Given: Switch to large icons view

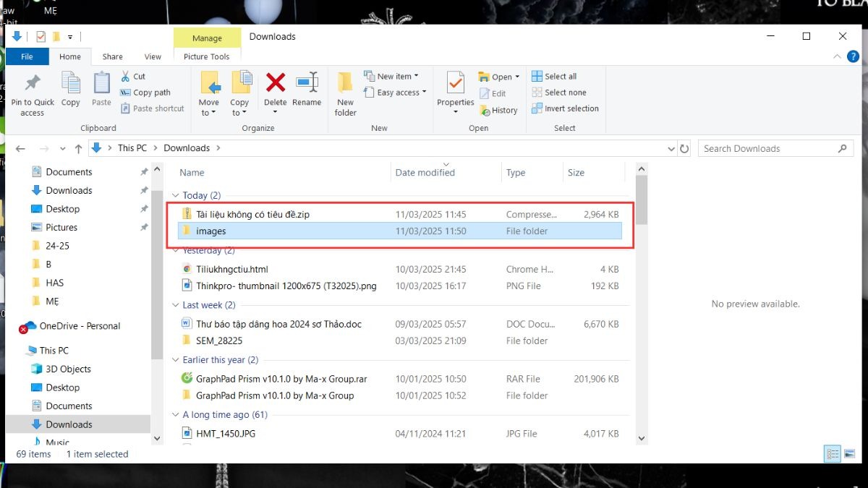Looking at the screenshot, I should (x=848, y=454).
